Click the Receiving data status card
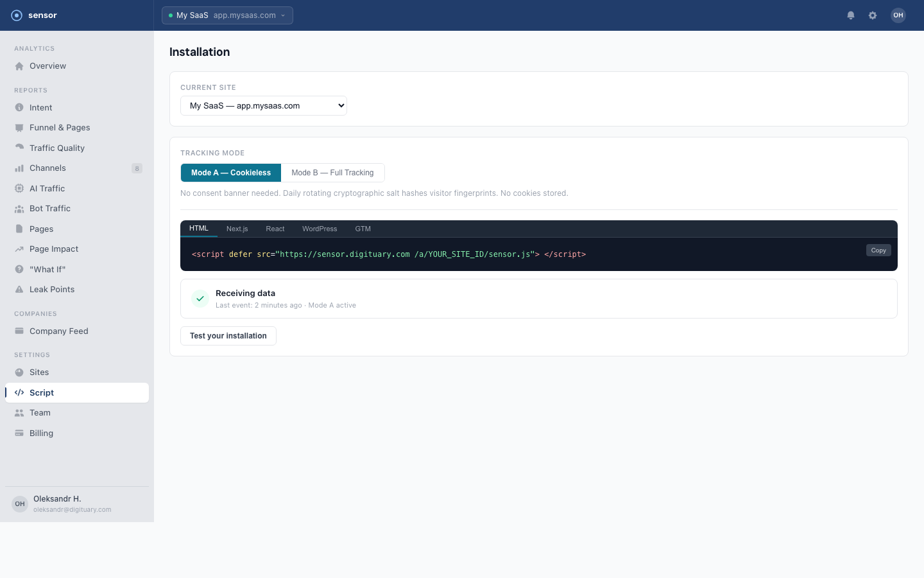Image resolution: width=924 pixels, height=578 pixels. pos(538,299)
